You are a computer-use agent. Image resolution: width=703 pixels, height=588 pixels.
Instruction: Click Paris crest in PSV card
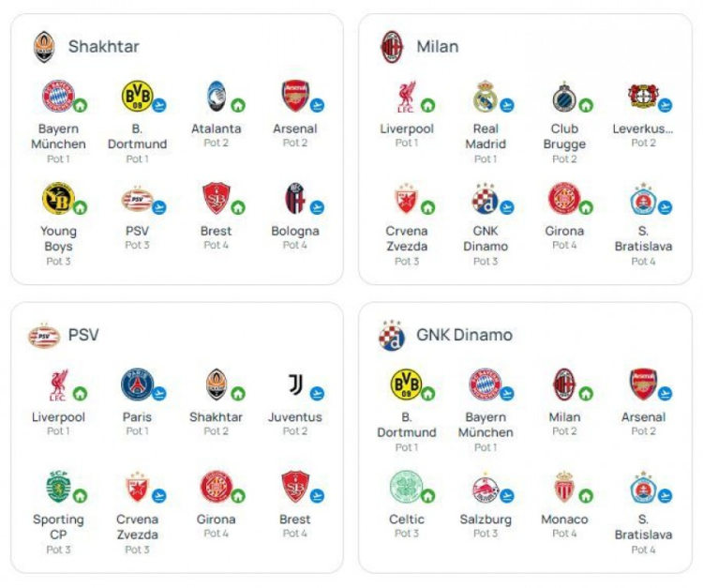tap(135, 384)
